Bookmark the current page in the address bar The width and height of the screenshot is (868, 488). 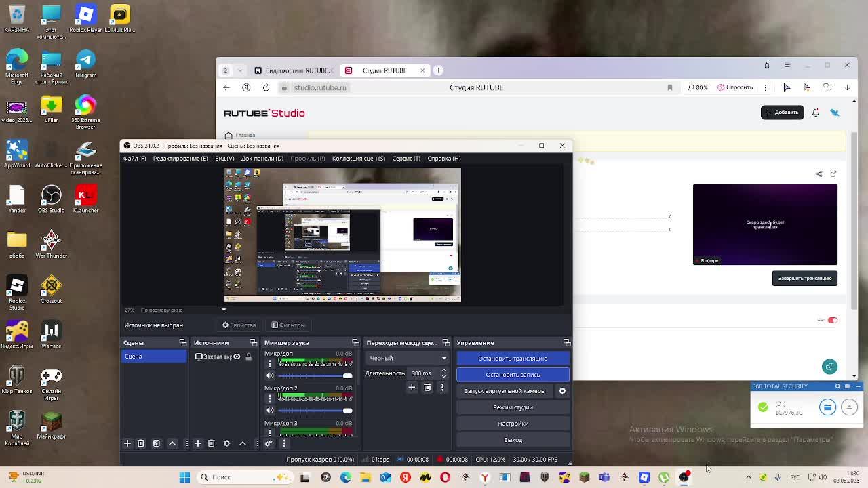point(670,87)
